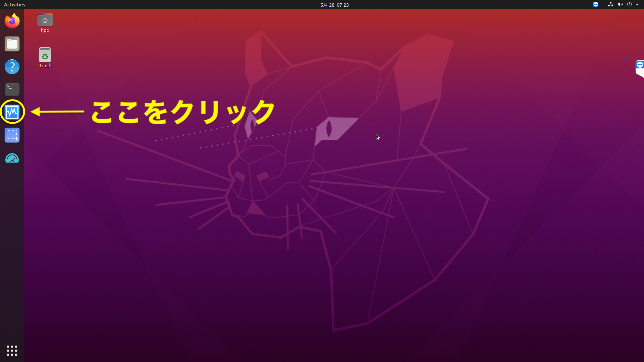Open the Activities overview
This screenshot has width=644, height=362.
pos(14,5)
